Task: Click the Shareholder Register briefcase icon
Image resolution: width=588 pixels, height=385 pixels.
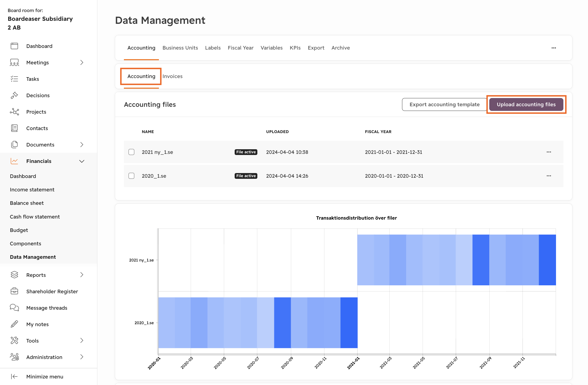Action: tap(14, 291)
